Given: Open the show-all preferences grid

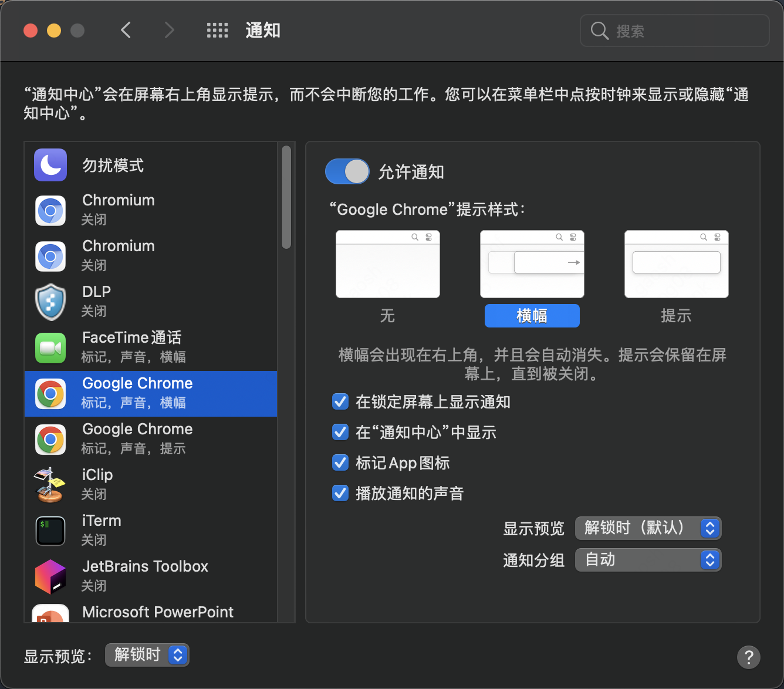Looking at the screenshot, I should [217, 31].
